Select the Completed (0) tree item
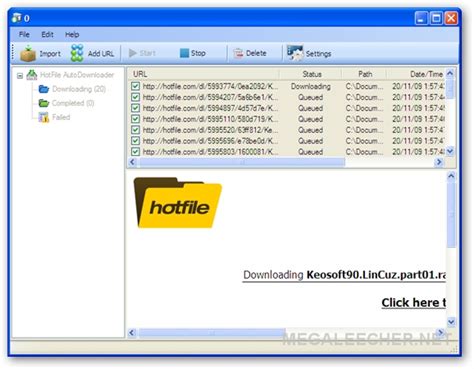 click(73, 103)
